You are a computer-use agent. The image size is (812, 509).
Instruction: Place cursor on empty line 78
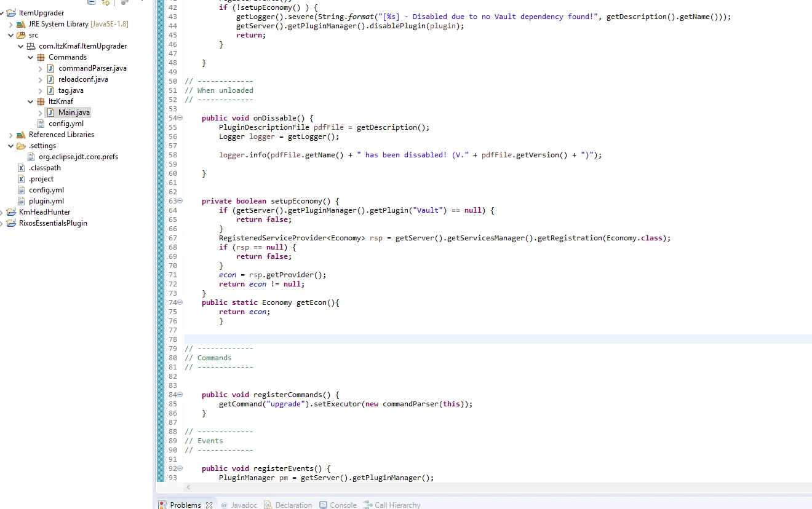click(431, 339)
